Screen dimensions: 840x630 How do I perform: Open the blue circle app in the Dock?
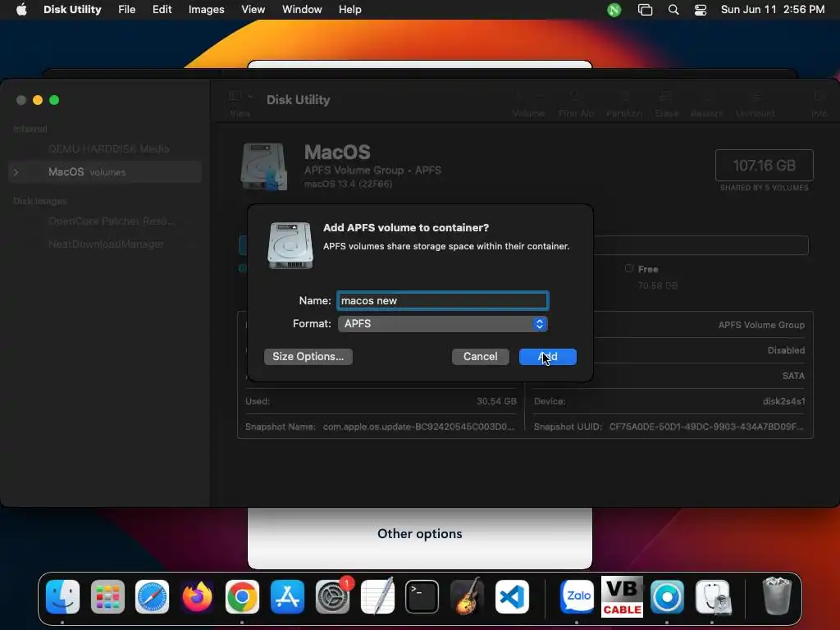coord(667,596)
